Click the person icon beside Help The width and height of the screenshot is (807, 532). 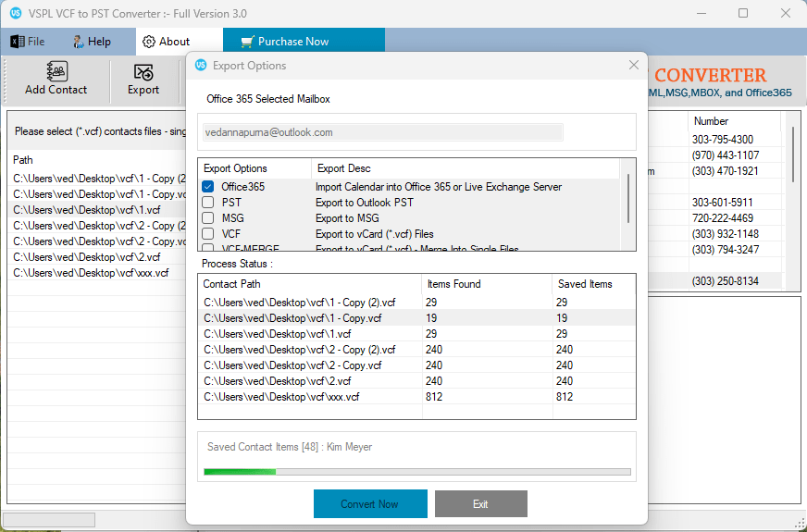pyautogui.click(x=79, y=42)
